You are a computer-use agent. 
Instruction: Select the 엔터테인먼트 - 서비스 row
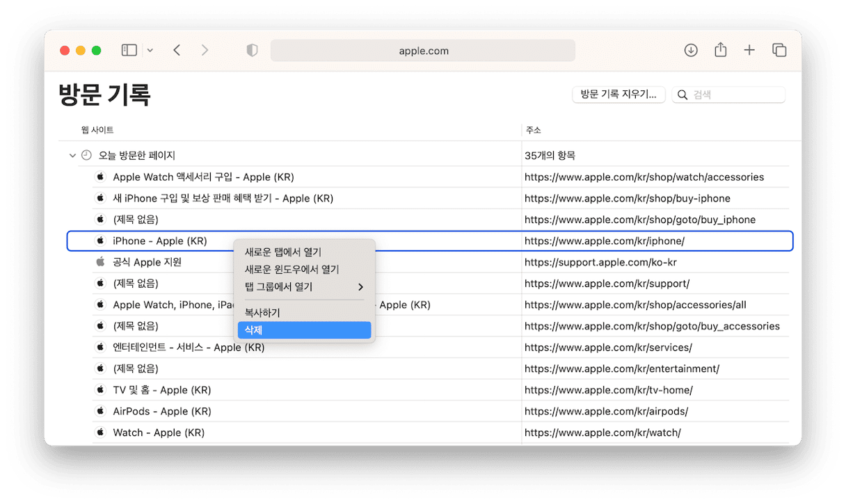pyautogui.click(x=441, y=347)
